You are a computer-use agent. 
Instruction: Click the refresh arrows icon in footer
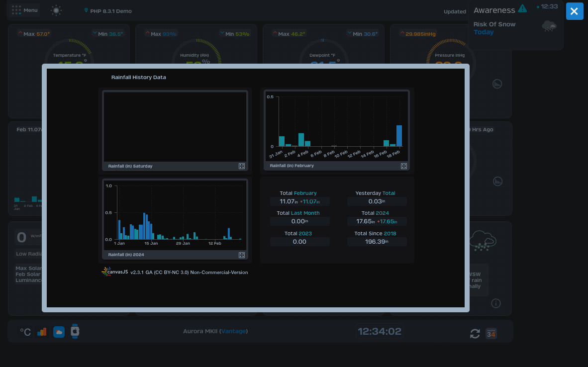[475, 334]
